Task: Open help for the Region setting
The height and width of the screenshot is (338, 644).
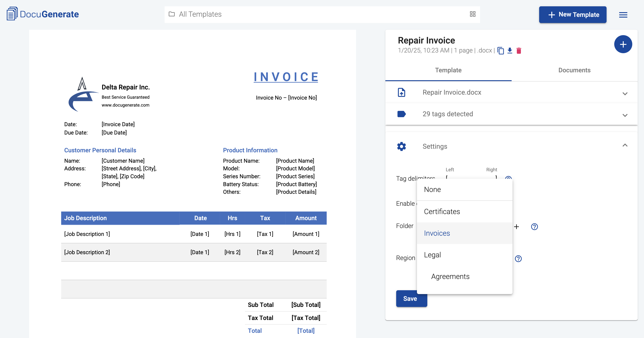Action: pos(518,258)
